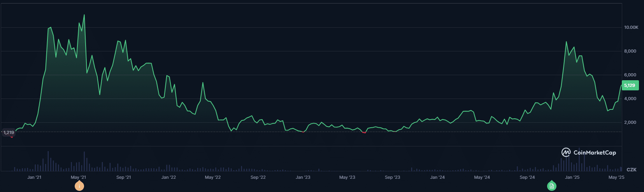Click the 1,219 starting price label
Image resolution: width=644 pixels, height=192 pixels.
(9, 132)
